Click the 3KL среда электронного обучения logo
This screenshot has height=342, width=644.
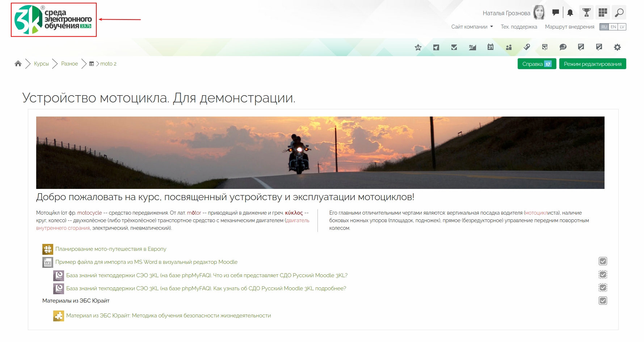(x=54, y=20)
